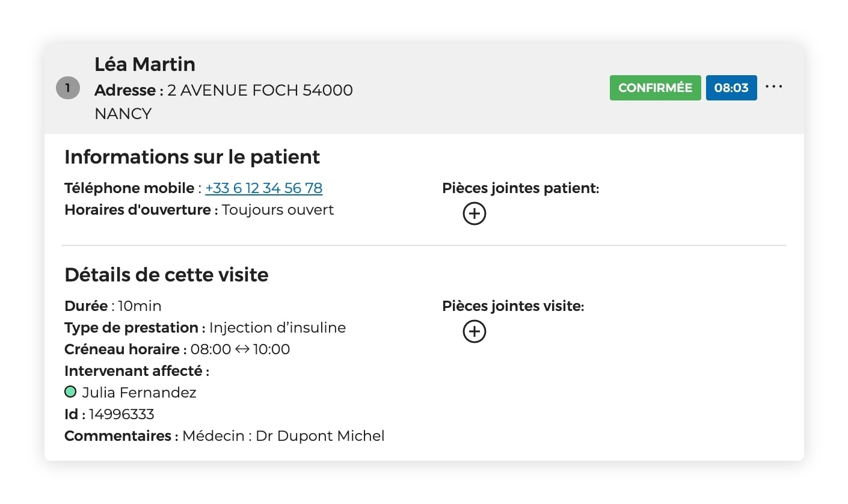Click the blue 08:03 time badge
The width and height of the screenshot is (848, 504).
731,87
